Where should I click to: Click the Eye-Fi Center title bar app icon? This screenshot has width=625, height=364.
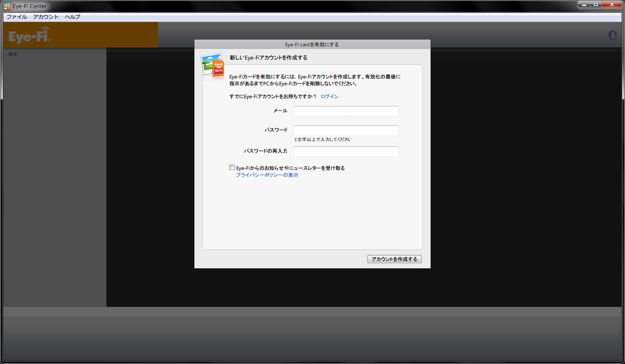7,6
